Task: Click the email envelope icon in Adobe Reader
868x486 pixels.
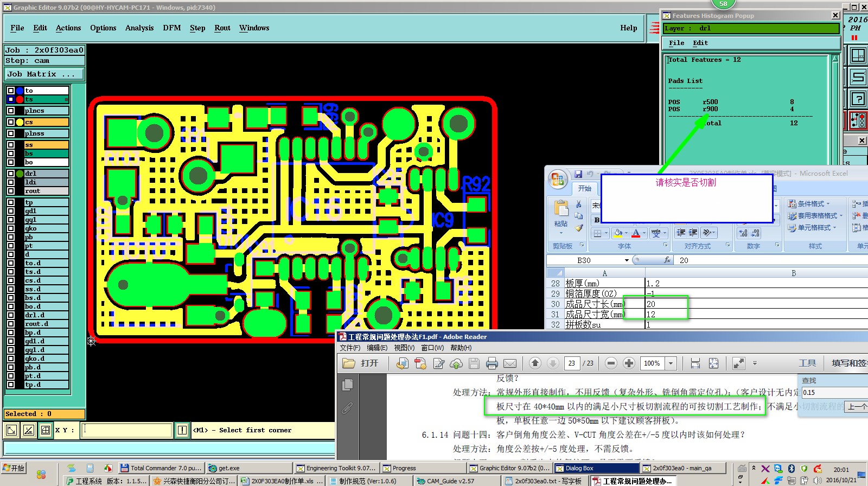Action: [x=510, y=363]
